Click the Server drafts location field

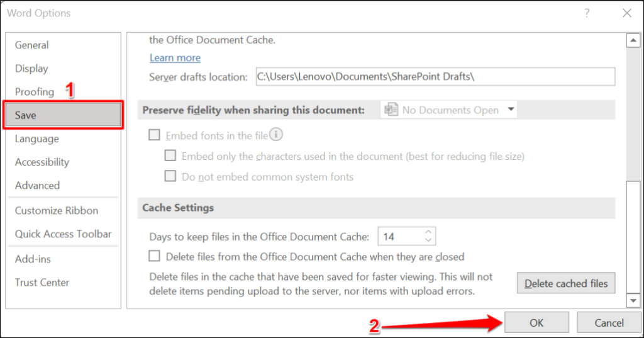[x=434, y=77]
